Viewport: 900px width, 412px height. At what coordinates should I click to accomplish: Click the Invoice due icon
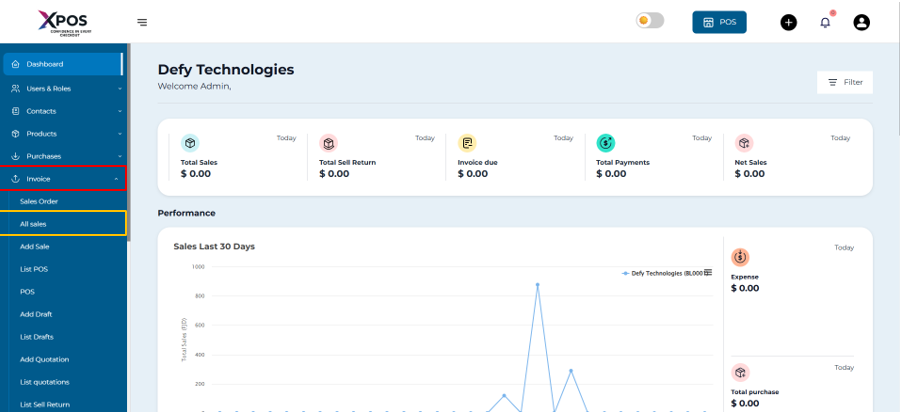click(x=467, y=143)
